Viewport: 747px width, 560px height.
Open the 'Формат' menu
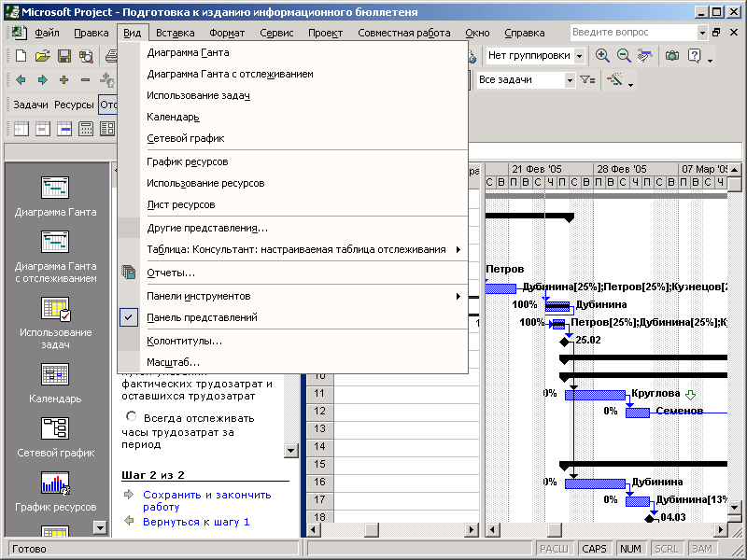coord(227,33)
